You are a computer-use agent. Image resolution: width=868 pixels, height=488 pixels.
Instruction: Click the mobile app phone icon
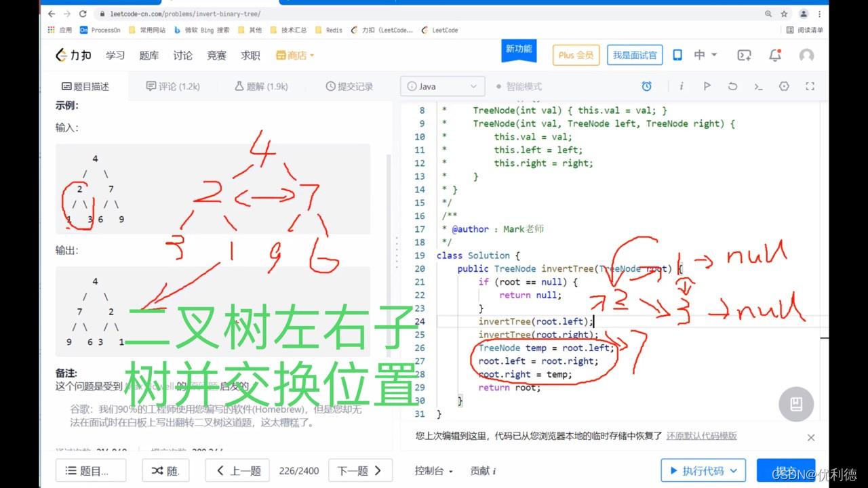pos(677,56)
